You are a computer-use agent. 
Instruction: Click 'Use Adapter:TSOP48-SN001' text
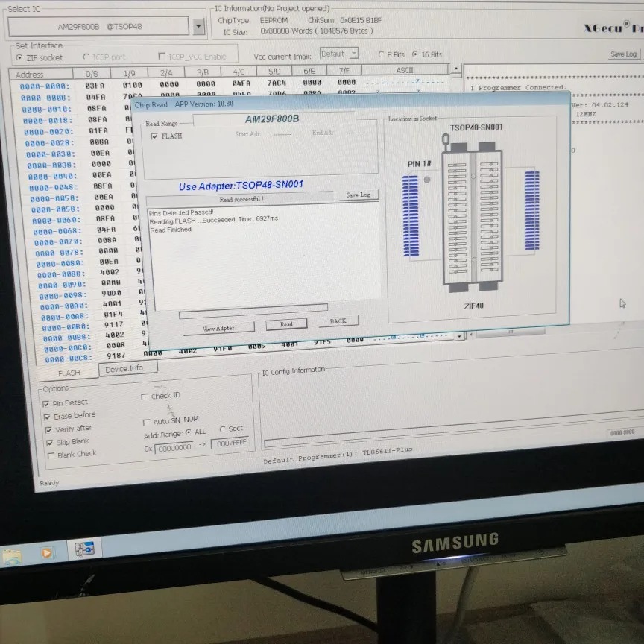241,186
